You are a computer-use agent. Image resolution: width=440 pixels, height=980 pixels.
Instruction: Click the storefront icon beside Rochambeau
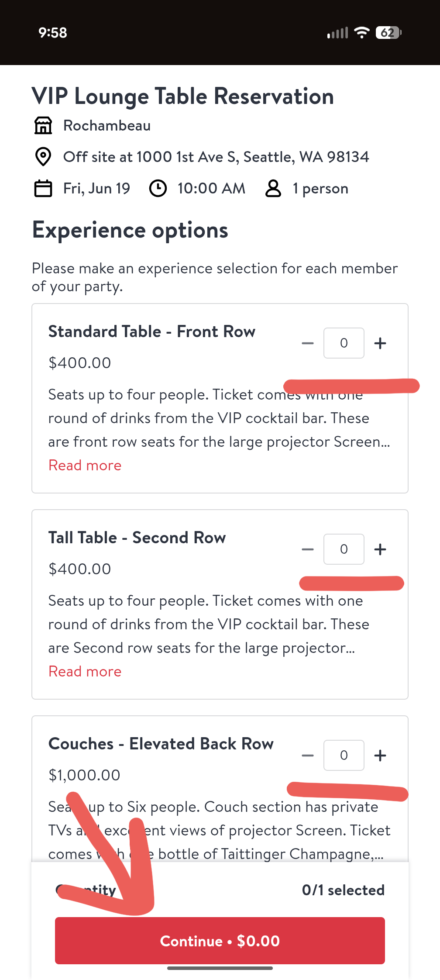click(43, 126)
